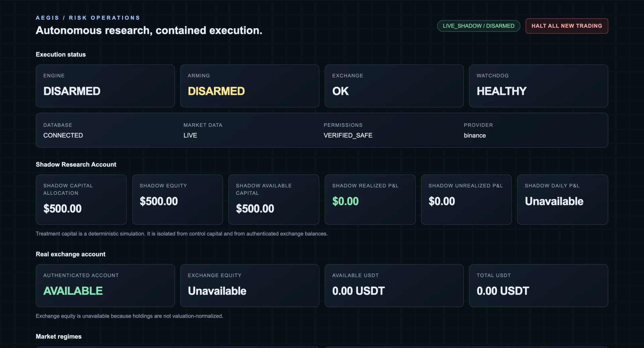Click the Unavailable daily P&L value

[554, 201]
